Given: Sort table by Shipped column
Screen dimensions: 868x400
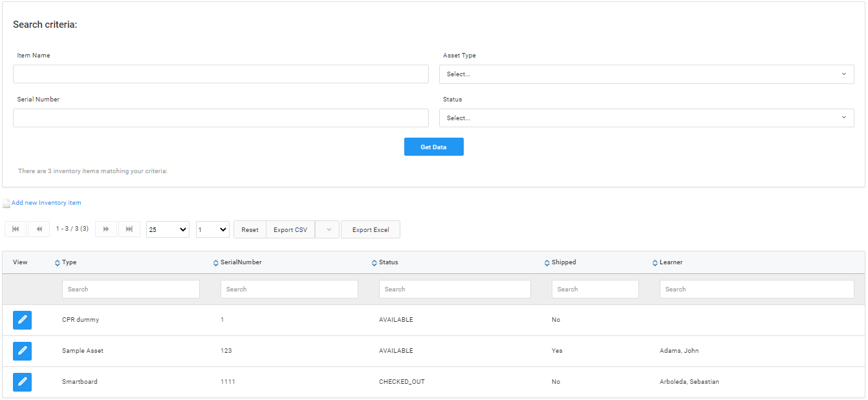Looking at the screenshot, I should [563, 262].
